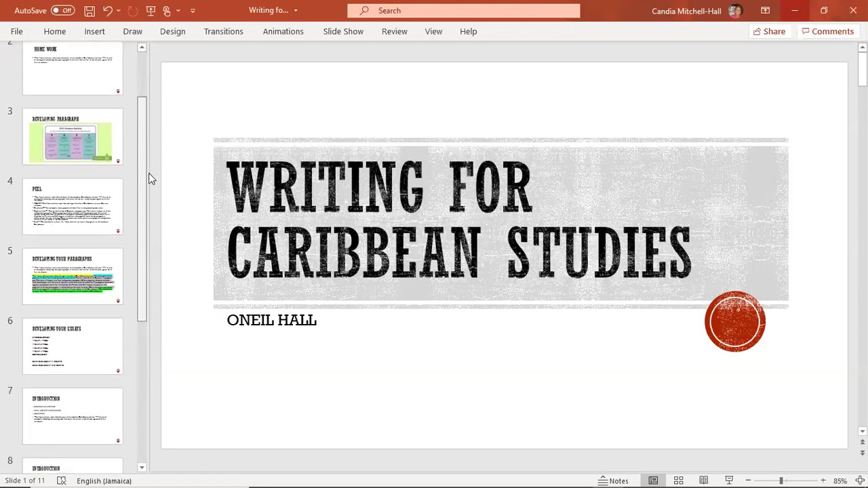Viewport: 868px width, 488px height.
Task: Click the Redo icon
Action: click(132, 10)
